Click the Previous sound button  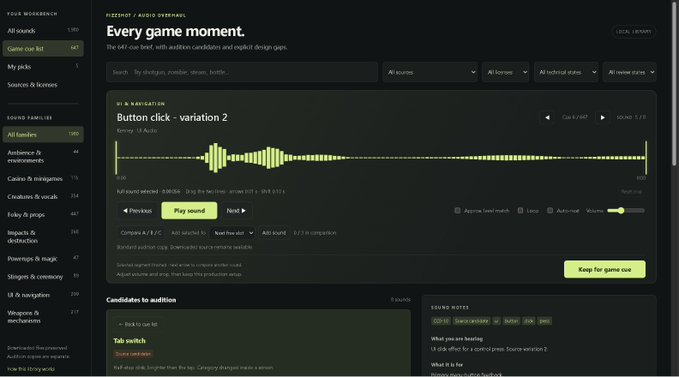138,211
